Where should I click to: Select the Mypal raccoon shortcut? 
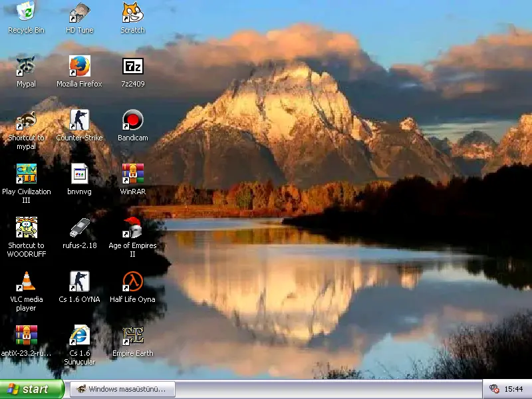[x=26, y=65]
